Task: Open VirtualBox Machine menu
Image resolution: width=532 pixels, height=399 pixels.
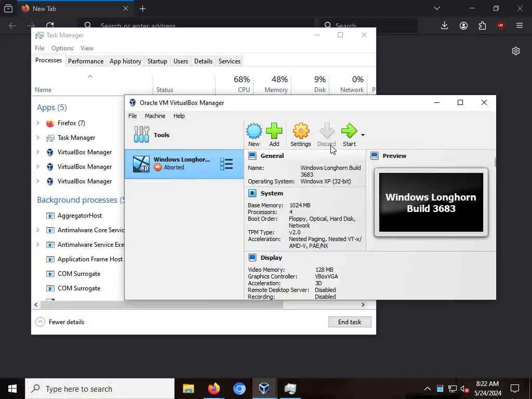Action: [155, 116]
